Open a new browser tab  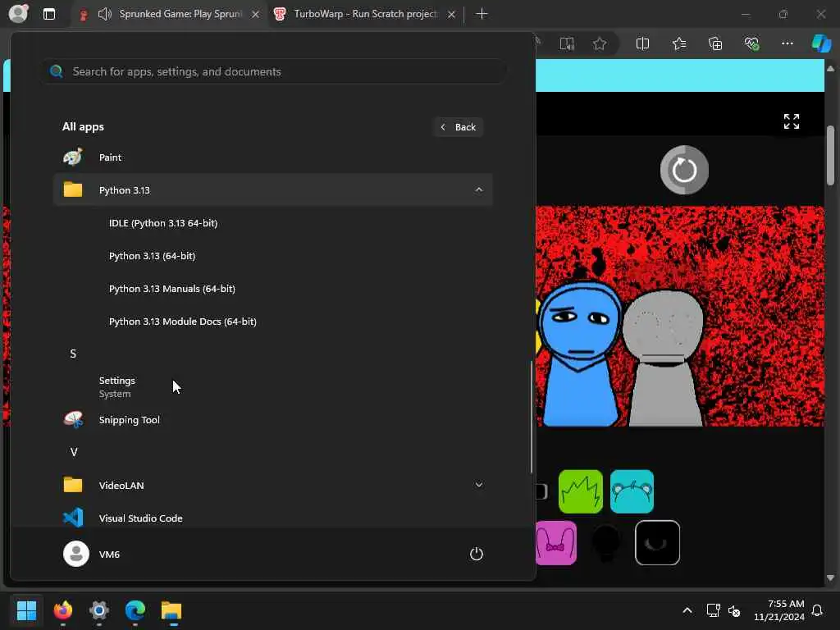pos(482,14)
